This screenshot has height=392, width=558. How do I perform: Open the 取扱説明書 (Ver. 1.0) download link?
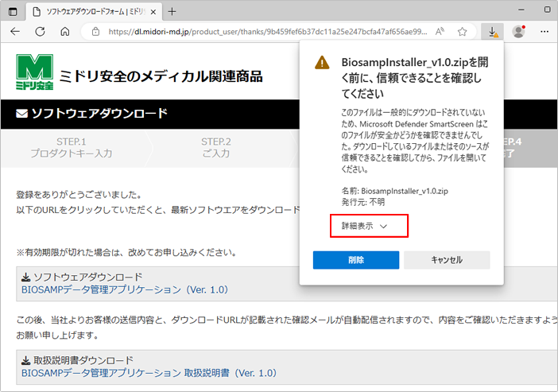click(x=149, y=373)
